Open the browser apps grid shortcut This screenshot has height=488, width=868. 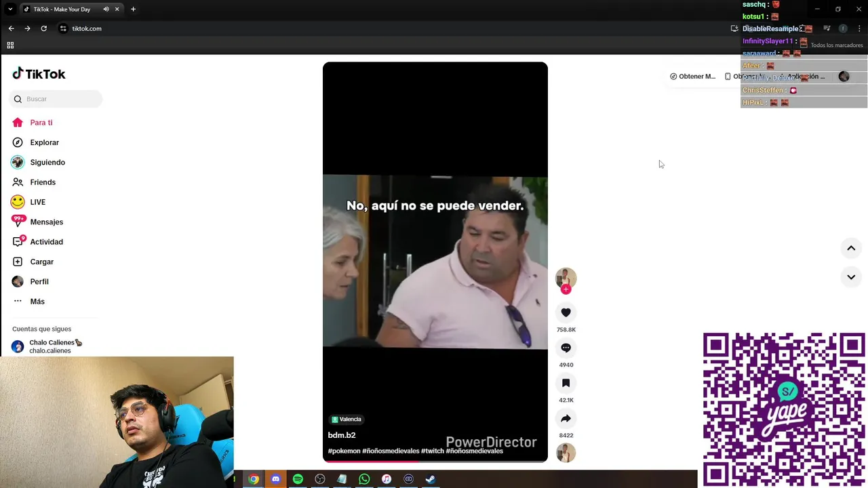(x=10, y=45)
